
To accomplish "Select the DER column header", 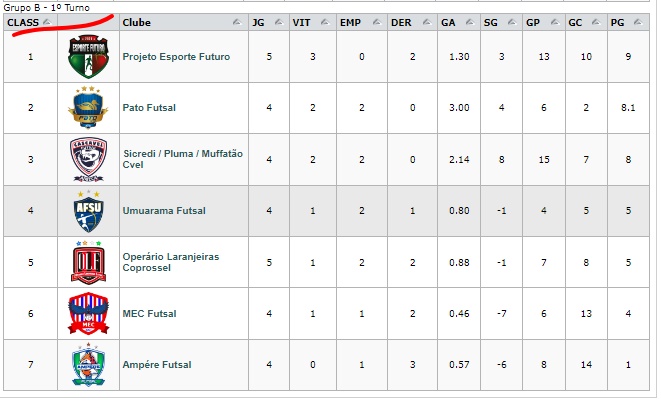I will coord(412,22).
